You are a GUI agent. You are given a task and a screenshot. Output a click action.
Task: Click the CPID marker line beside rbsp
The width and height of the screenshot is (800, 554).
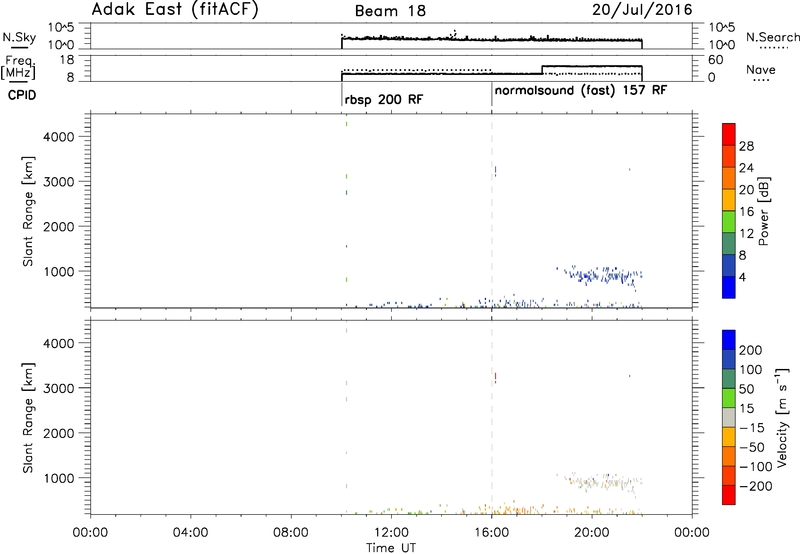point(341,94)
